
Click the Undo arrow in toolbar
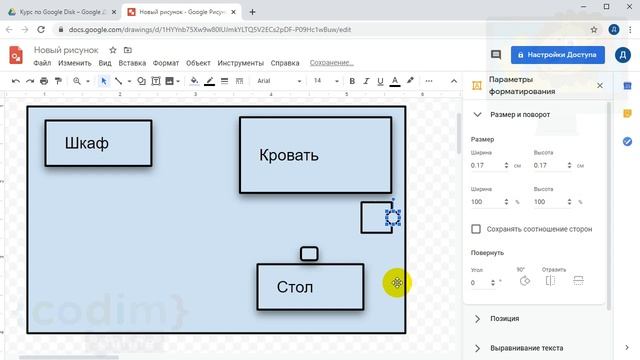pos(16,81)
